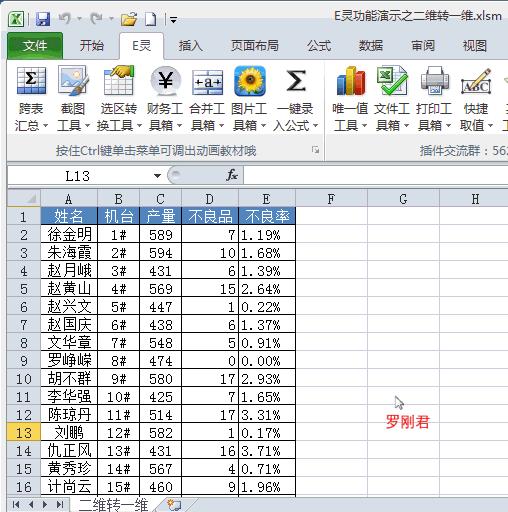The image size is (508, 512).
Task: Click the 合并工具箱 merge cells icon
Action: click(x=207, y=82)
